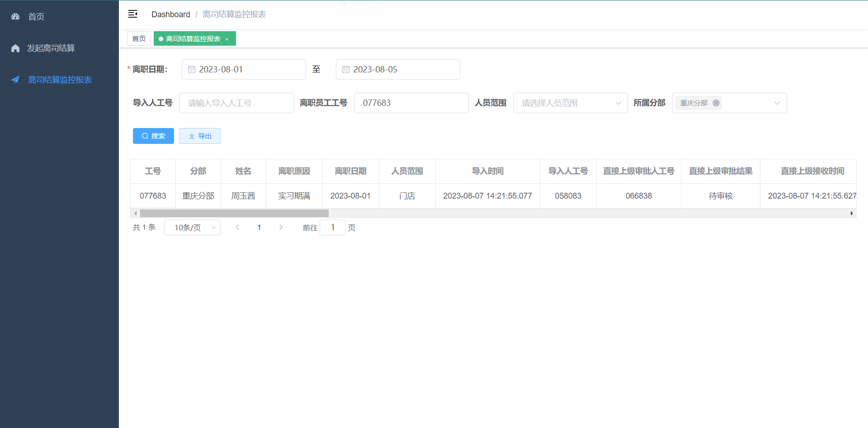Screen dimensions: 868x428
Task: Click the house icon beside 发起离司结算
Action: tap(15, 48)
